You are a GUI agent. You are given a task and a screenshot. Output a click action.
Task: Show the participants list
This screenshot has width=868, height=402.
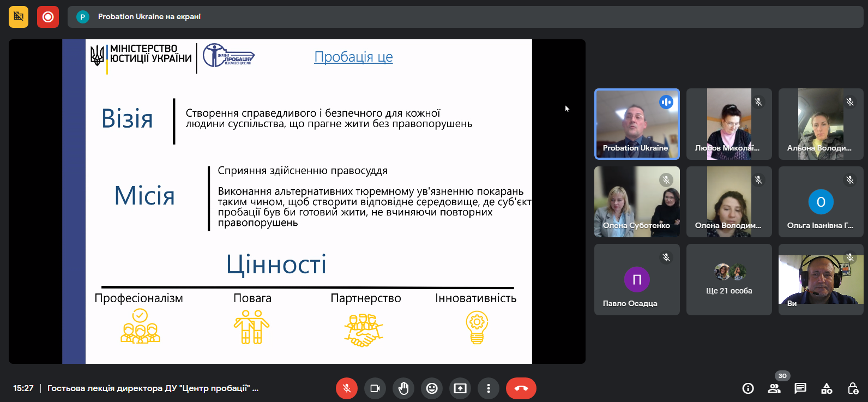pos(774,388)
